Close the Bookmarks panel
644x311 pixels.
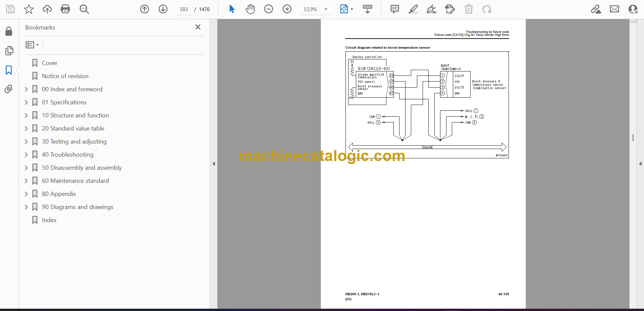tap(198, 27)
